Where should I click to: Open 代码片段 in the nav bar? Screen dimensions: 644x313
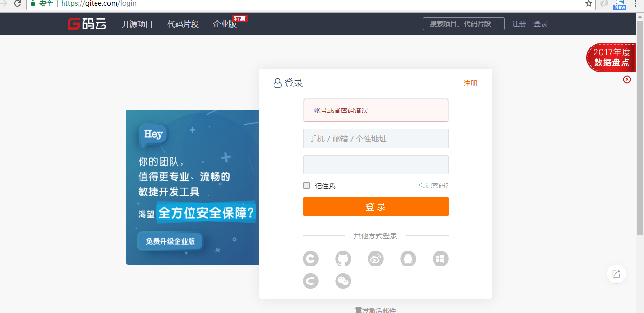[x=183, y=24]
